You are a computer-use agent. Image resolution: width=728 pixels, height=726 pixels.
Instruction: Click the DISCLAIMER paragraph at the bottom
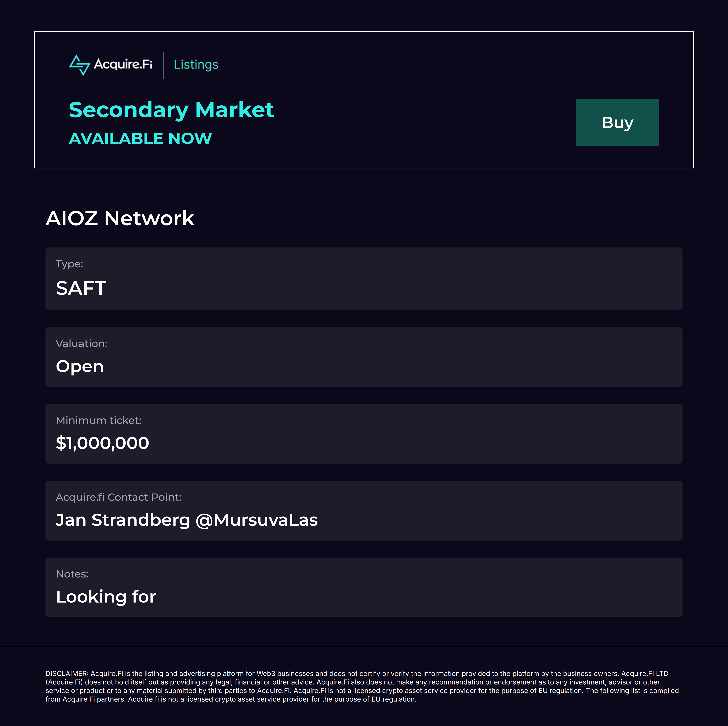362,686
